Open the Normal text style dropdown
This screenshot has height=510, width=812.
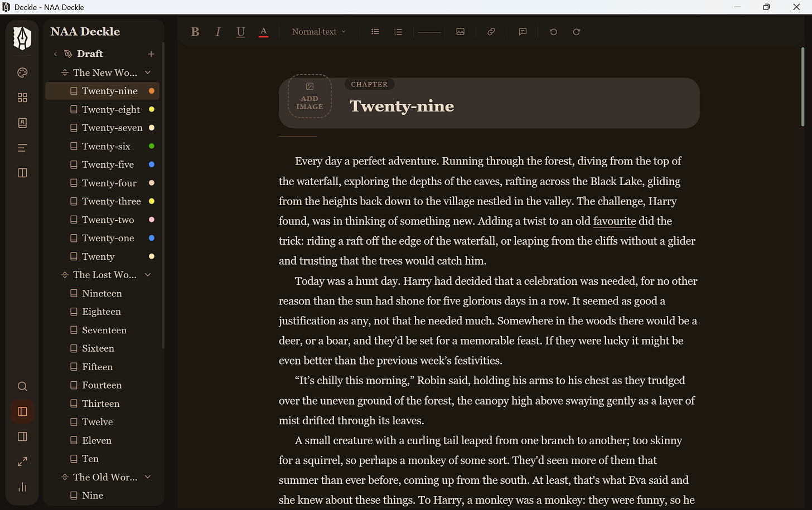click(319, 32)
